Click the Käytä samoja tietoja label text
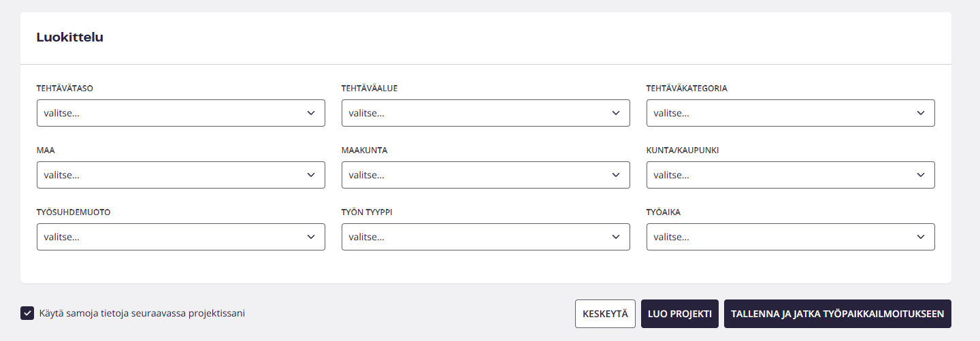Screen dimensions: 980x341 pos(142,313)
